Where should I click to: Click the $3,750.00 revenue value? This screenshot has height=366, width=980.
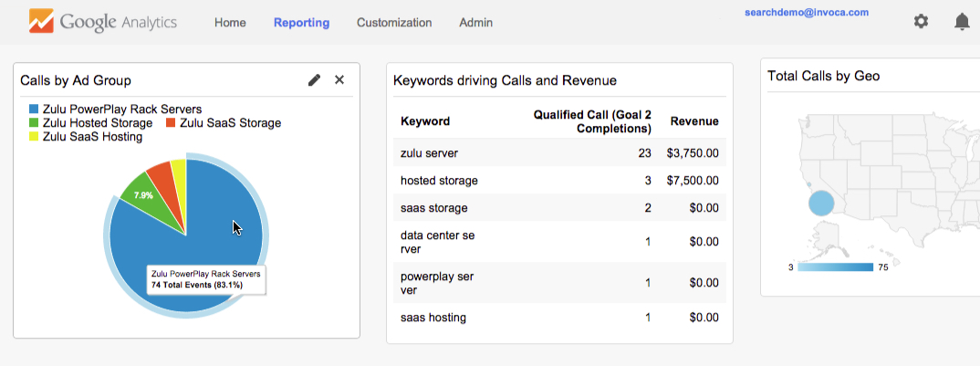(x=692, y=153)
